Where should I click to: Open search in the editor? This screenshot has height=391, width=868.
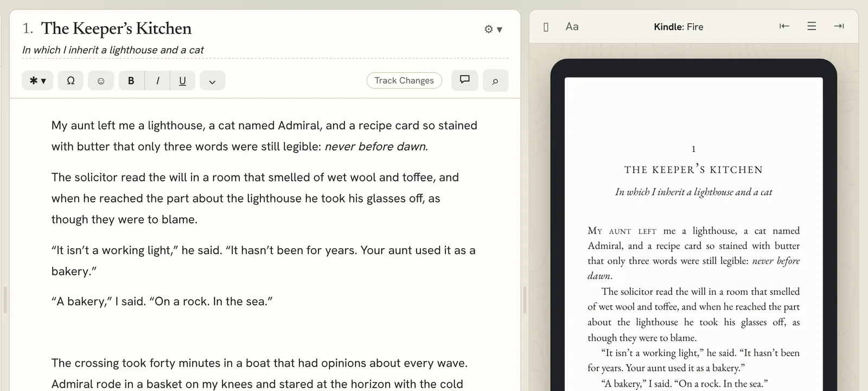click(x=495, y=80)
